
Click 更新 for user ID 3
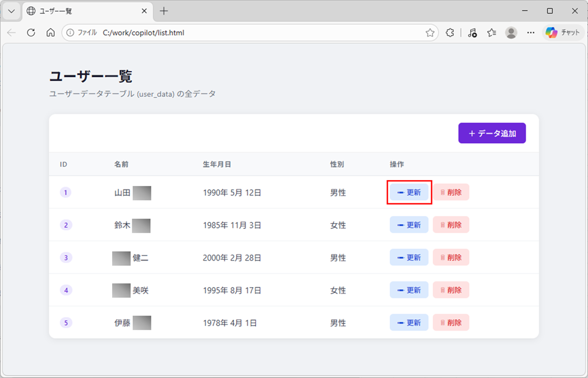click(409, 258)
